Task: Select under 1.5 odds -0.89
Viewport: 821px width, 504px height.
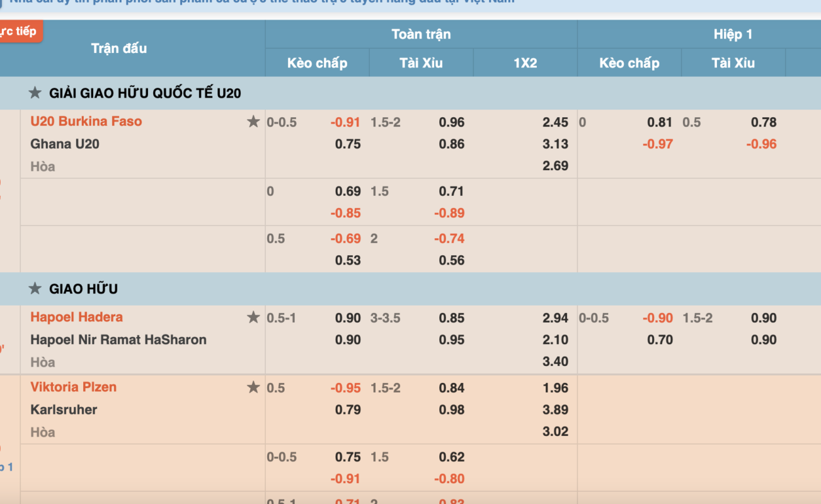Action: click(449, 214)
